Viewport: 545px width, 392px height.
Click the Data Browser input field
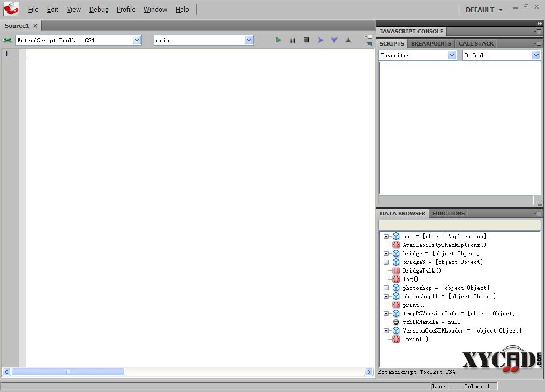tap(459, 224)
